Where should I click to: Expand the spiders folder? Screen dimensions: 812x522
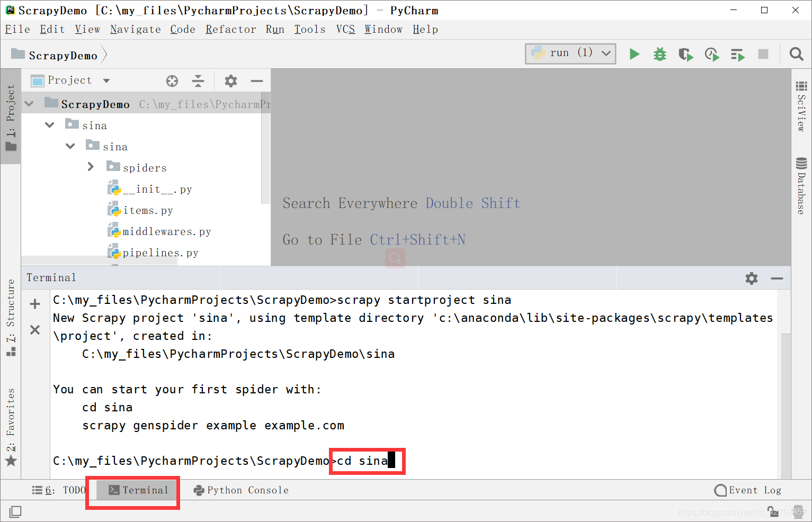coord(91,167)
